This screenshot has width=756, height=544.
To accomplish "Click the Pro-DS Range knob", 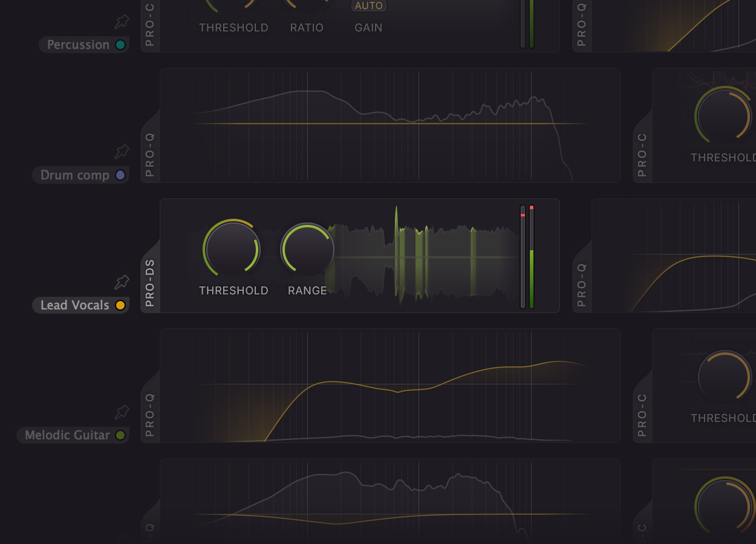I will tap(307, 249).
